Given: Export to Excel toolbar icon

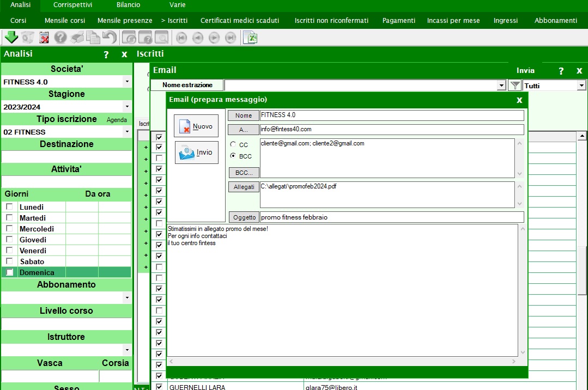Looking at the screenshot, I should click(x=251, y=38).
